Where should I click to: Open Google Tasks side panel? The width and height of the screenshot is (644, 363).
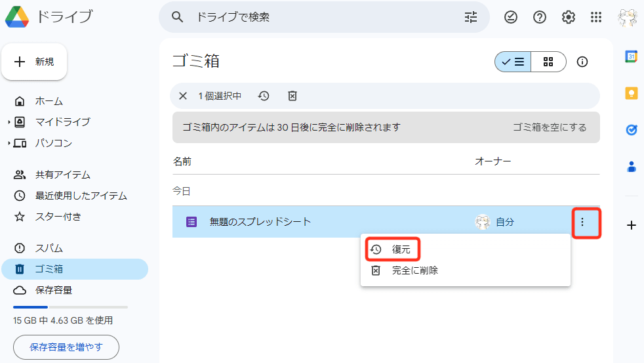pos(632,130)
